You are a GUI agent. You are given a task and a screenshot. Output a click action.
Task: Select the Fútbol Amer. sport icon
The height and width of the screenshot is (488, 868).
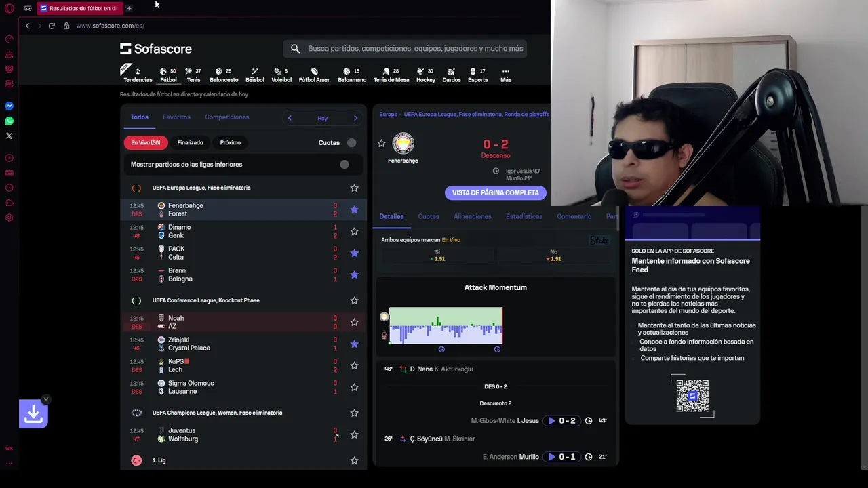pos(315,75)
